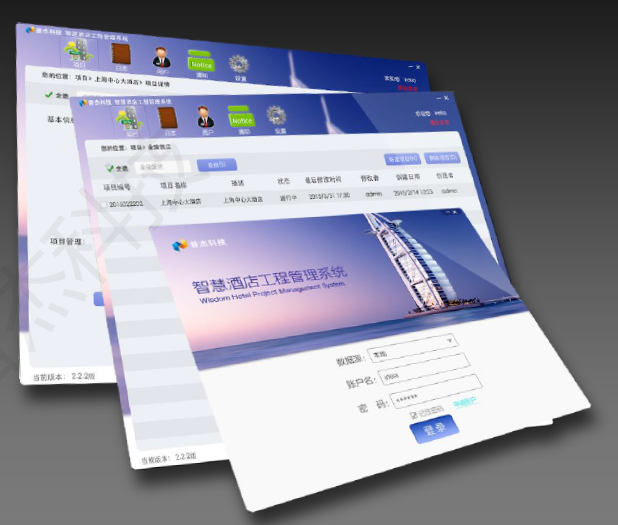
Task: Click the 项目编号 column header
Action: (x=117, y=187)
